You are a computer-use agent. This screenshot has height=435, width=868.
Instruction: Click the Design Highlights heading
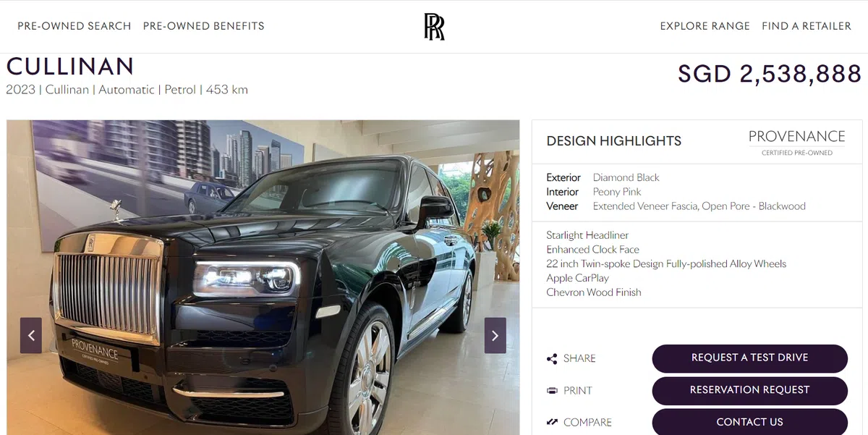click(614, 141)
